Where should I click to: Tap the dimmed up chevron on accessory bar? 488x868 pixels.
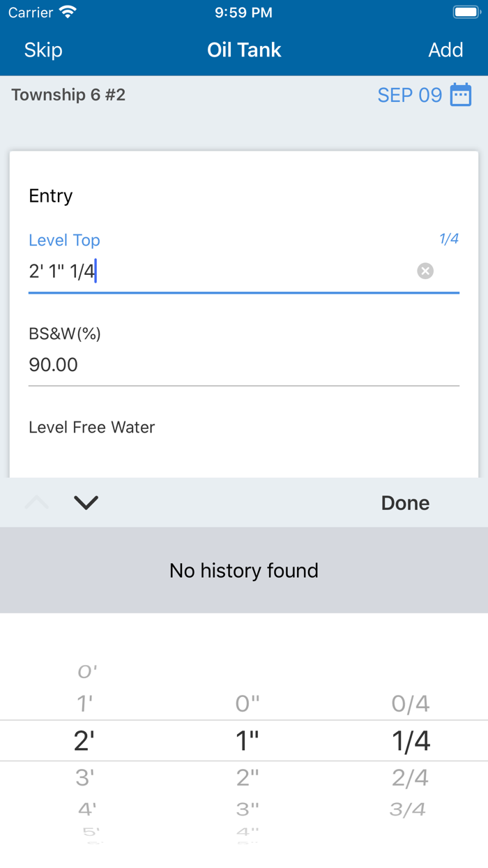click(36, 502)
